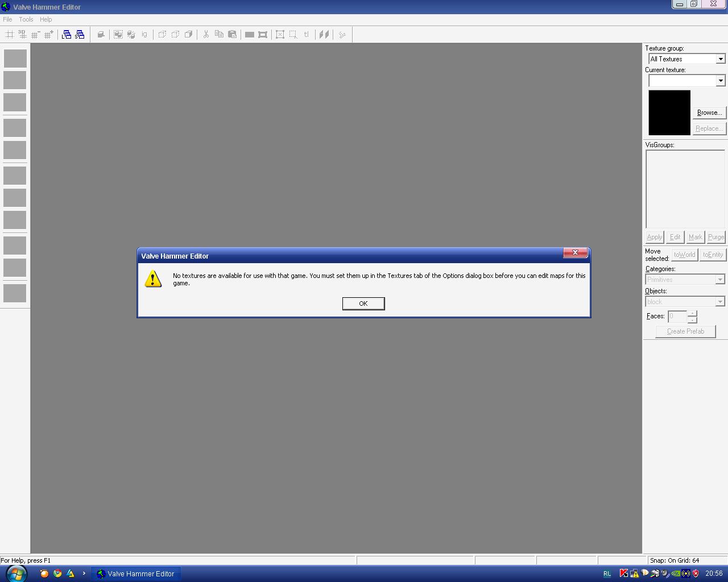Open the File menu

click(7, 19)
